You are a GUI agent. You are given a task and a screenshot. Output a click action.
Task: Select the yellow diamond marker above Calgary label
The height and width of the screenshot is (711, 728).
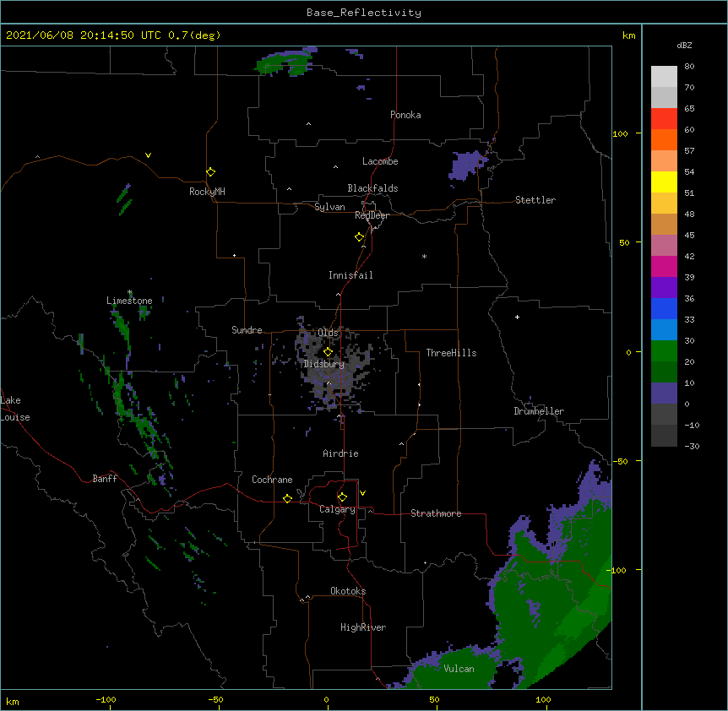click(x=342, y=497)
